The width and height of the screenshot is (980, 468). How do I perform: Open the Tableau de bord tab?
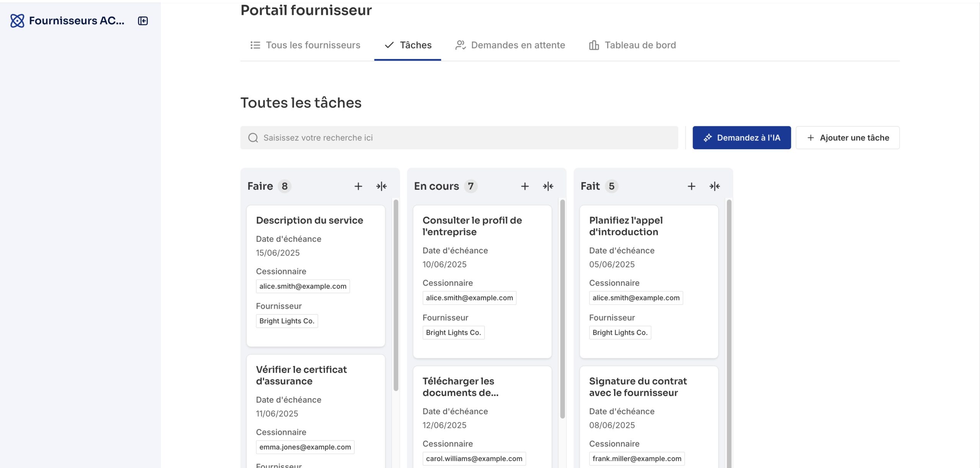point(632,45)
